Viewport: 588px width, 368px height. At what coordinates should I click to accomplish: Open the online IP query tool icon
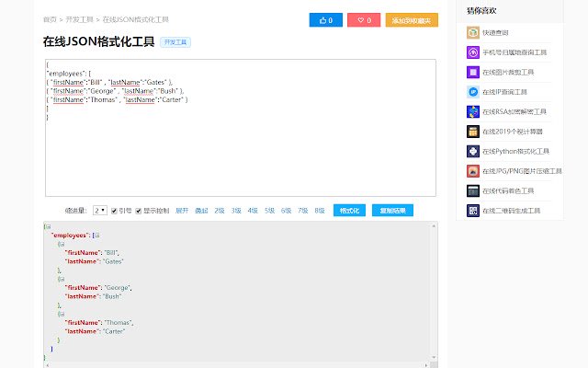[473, 92]
